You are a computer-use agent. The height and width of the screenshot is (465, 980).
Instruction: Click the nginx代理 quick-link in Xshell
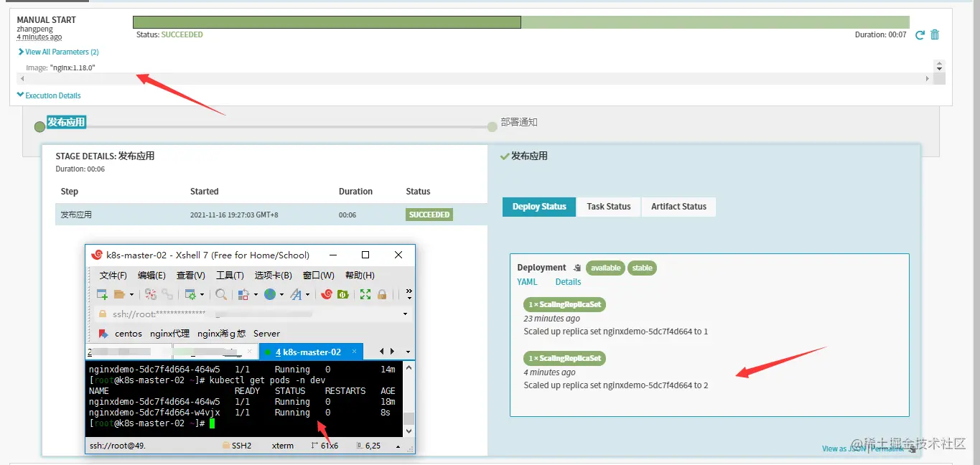point(169,334)
